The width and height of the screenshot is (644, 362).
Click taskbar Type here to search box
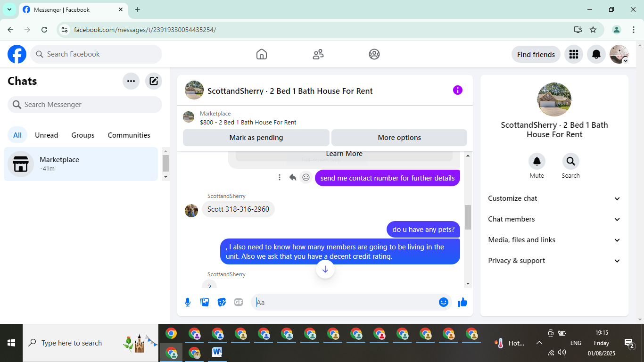point(91,343)
